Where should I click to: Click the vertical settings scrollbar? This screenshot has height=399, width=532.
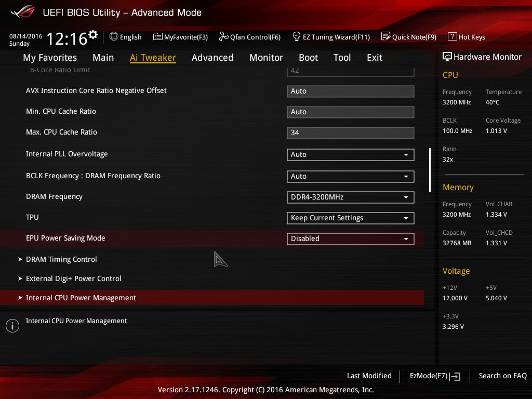[x=430, y=170]
